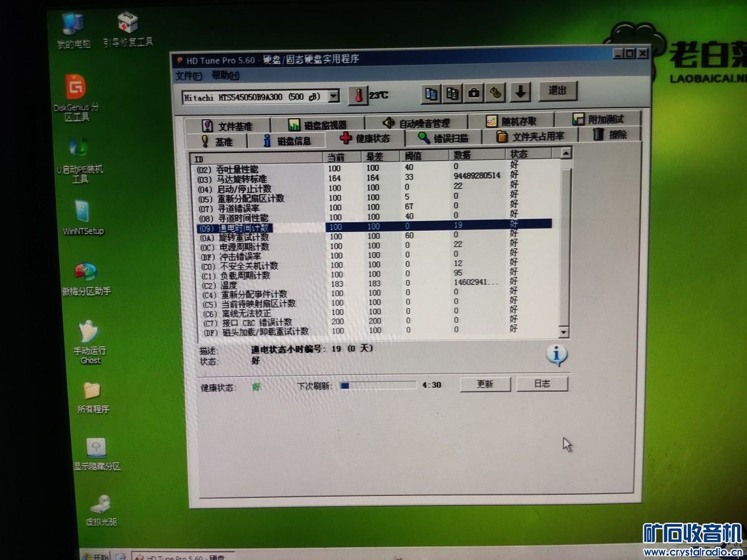Click the camera save screenshot icon
Viewport: 747px width, 560px height.
tap(474, 93)
